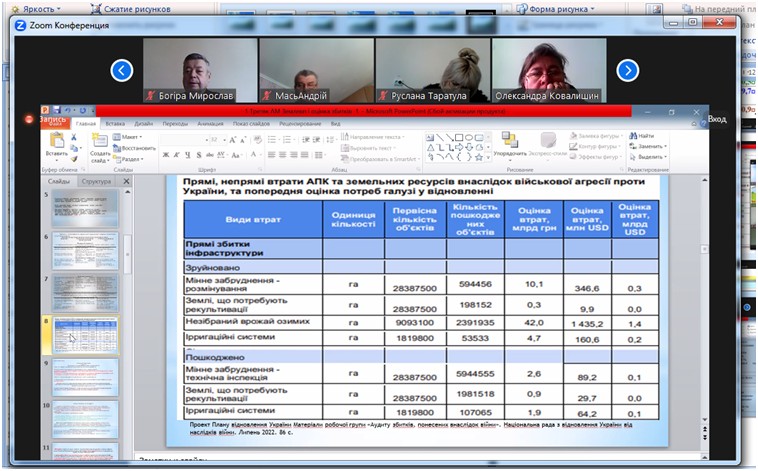The height and width of the screenshot is (471, 758).
Task: Click the font color A button
Action: coord(253,155)
